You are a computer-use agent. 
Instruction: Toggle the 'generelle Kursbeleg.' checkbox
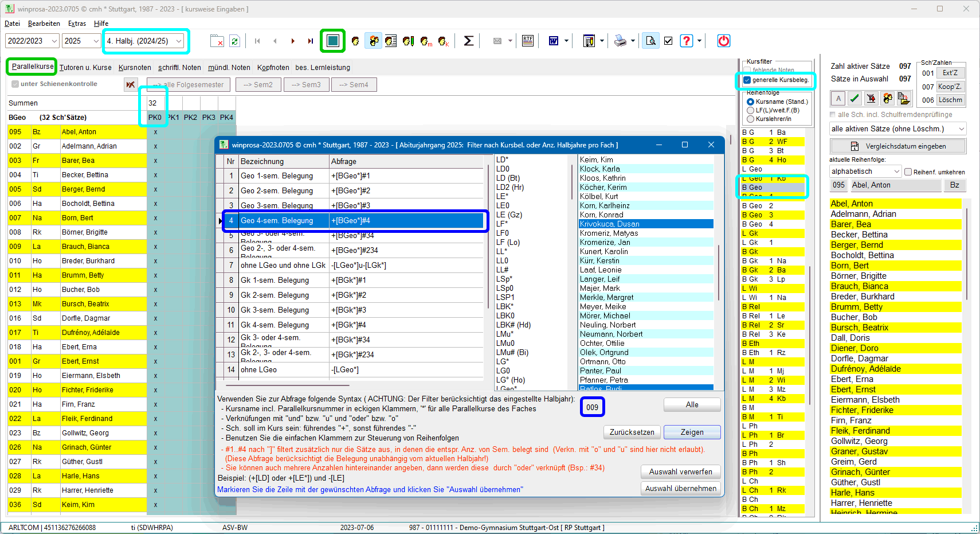coord(747,80)
